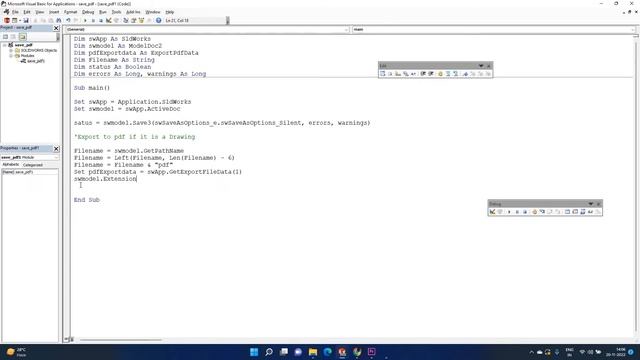Collapse the Modules folder
The image size is (640, 360).
coord(11,56)
